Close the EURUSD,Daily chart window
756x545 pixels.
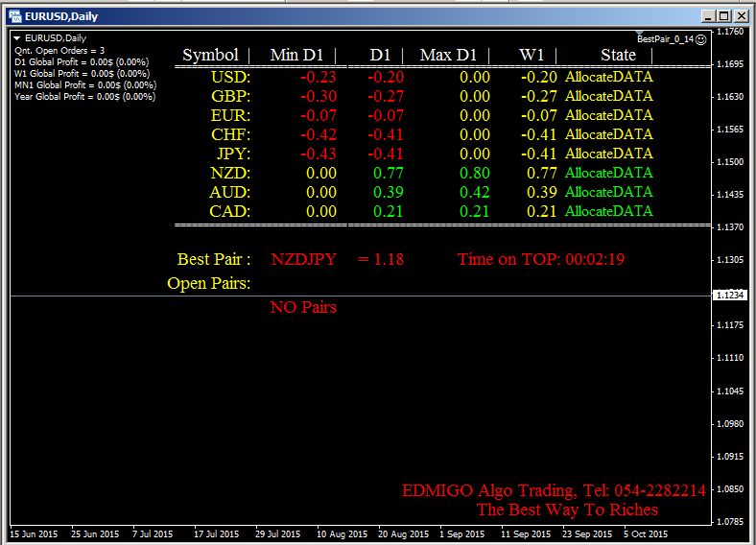click(741, 16)
